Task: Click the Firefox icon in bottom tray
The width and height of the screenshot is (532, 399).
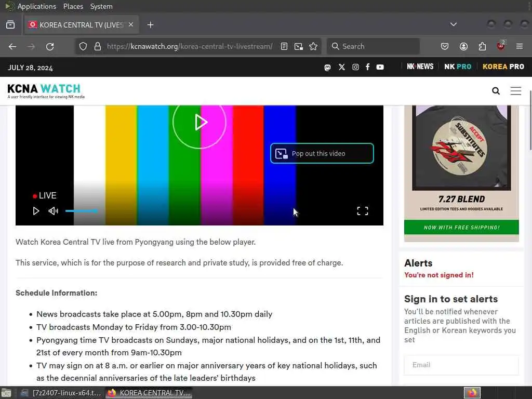Action: tap(472, 393)
